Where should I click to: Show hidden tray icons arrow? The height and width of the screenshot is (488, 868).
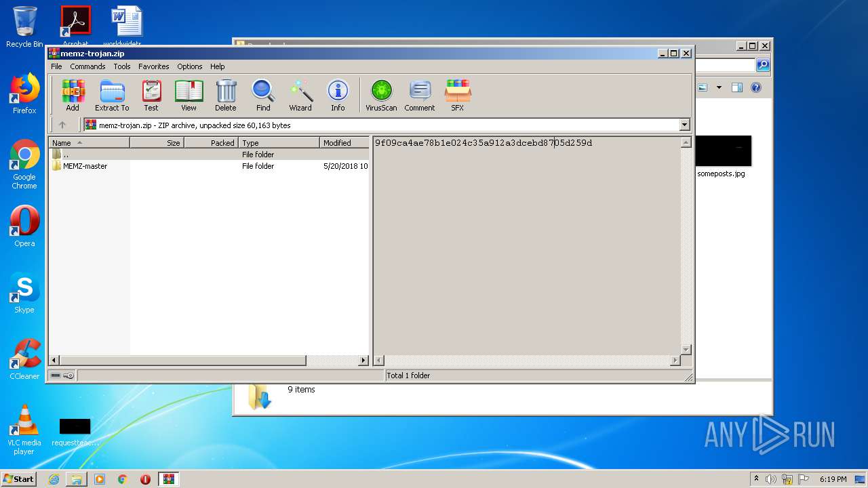point(756,479)
